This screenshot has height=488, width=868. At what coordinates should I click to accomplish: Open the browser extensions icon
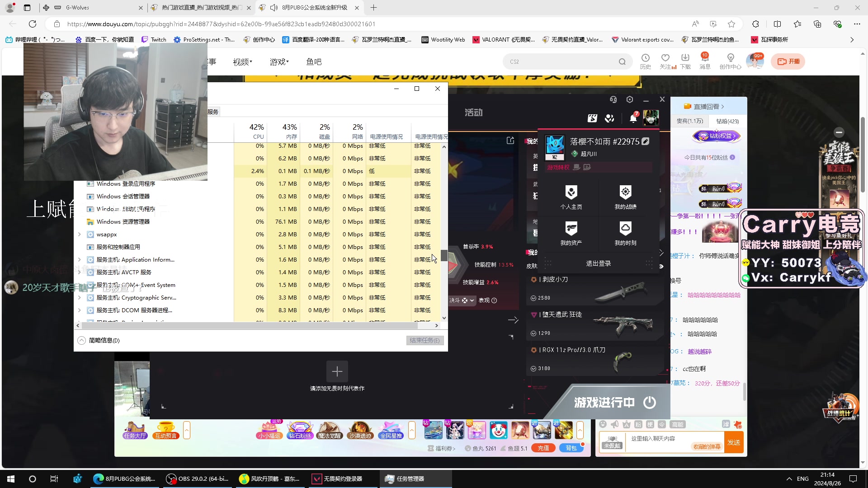(755, 24)
